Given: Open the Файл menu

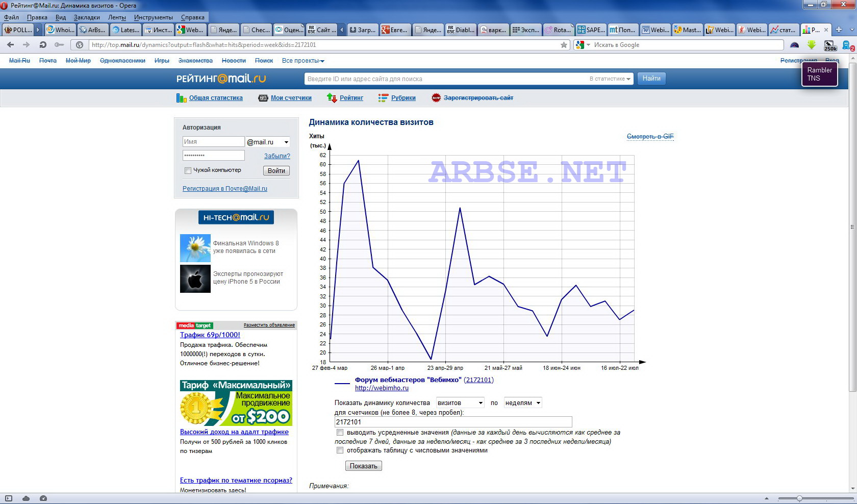Looking at the screenshot, I should pos(11,17).
